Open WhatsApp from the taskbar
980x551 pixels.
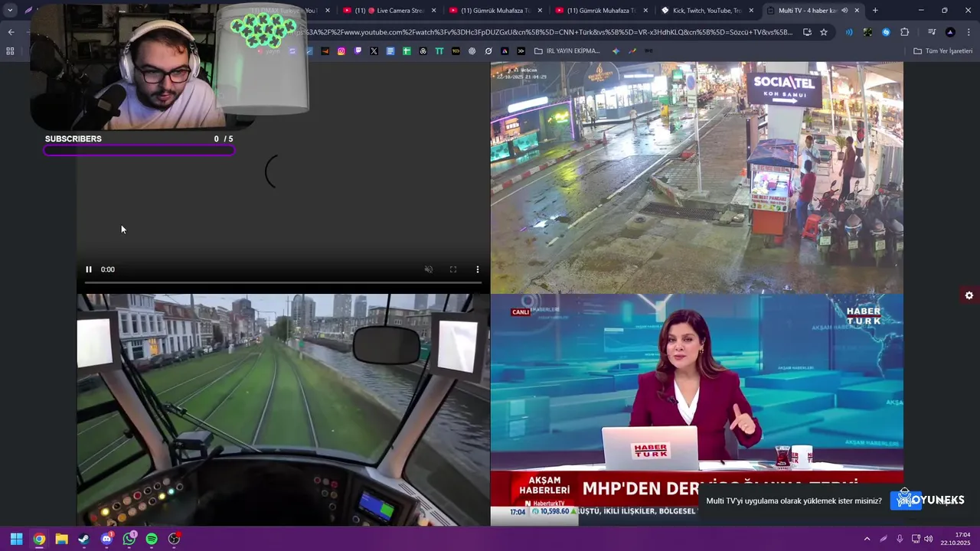[129, 539]
